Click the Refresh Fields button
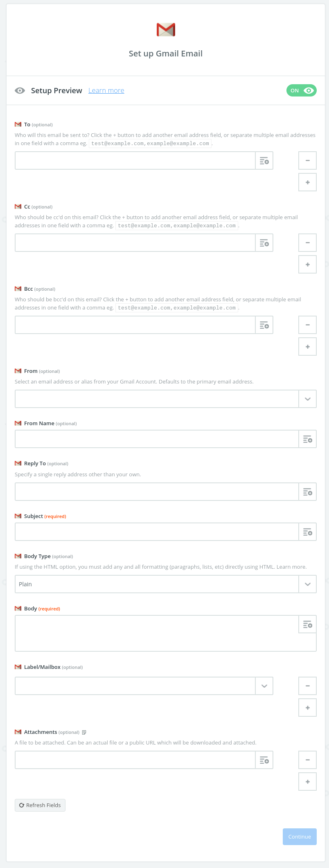 point(40,805)
